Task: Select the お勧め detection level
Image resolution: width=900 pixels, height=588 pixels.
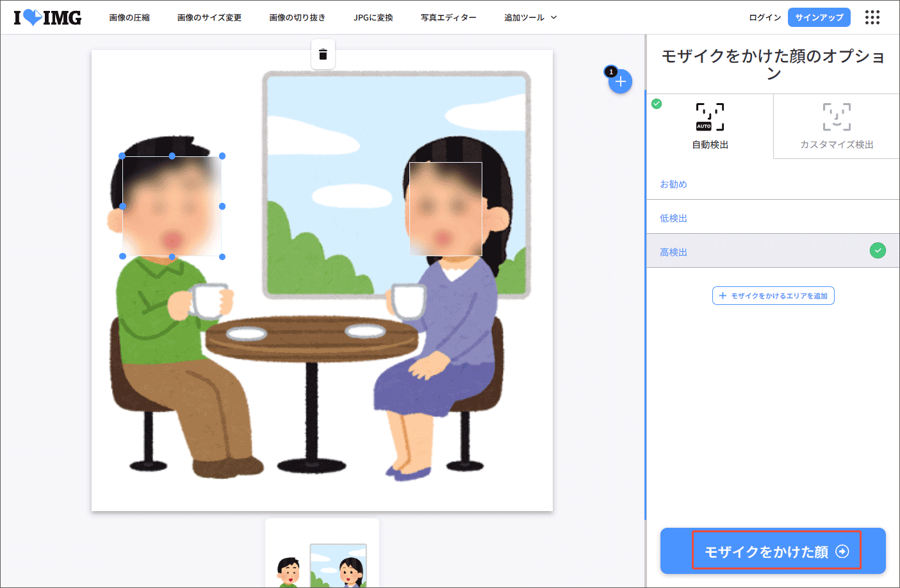Action: click(x=673, y=184)
